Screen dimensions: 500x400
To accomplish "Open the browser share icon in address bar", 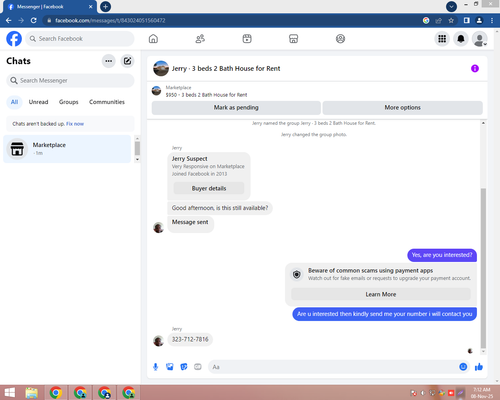I will pos(438,21).
